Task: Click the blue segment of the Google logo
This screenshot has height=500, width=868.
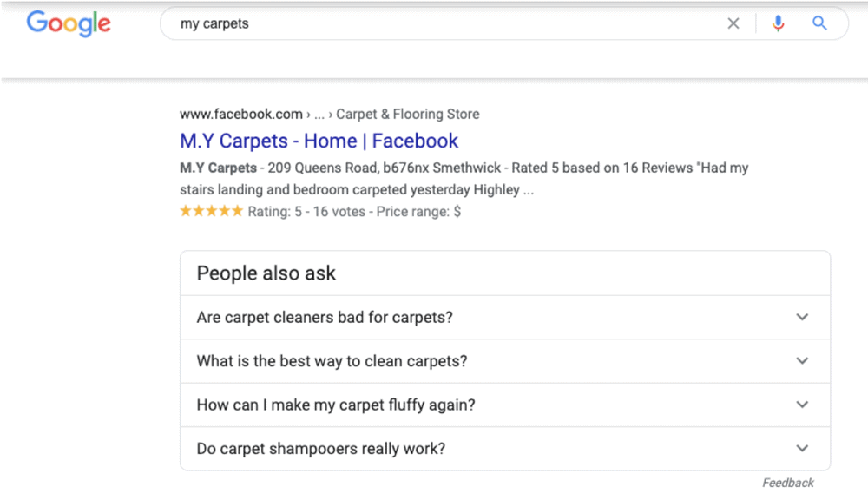Action: pyautogui.click(x=35, y=23)
